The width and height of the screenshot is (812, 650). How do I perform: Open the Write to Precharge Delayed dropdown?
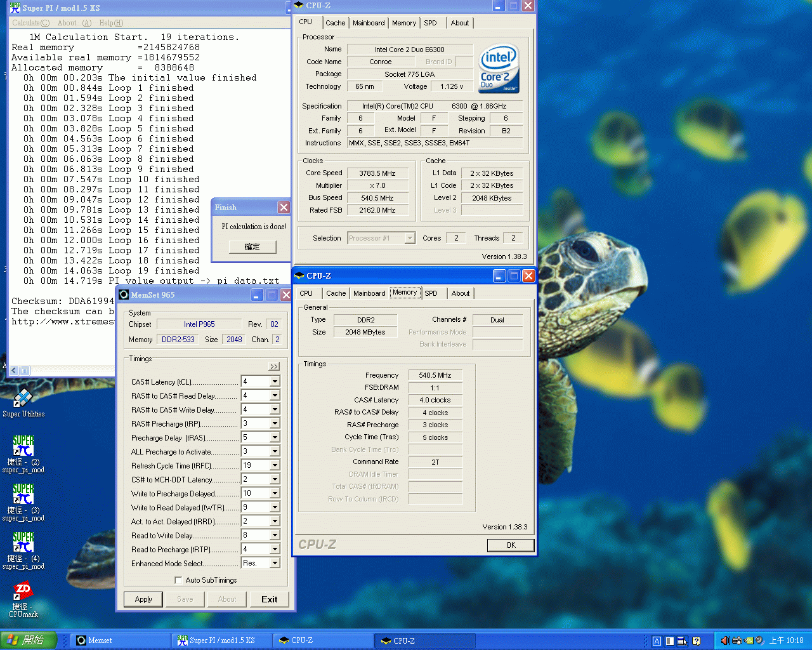point(275,493)
